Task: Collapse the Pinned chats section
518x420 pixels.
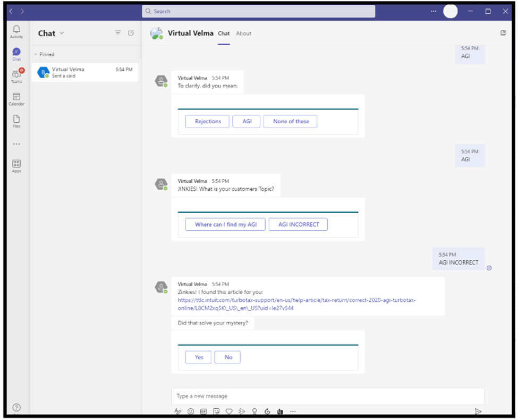Action: (36, 54)
